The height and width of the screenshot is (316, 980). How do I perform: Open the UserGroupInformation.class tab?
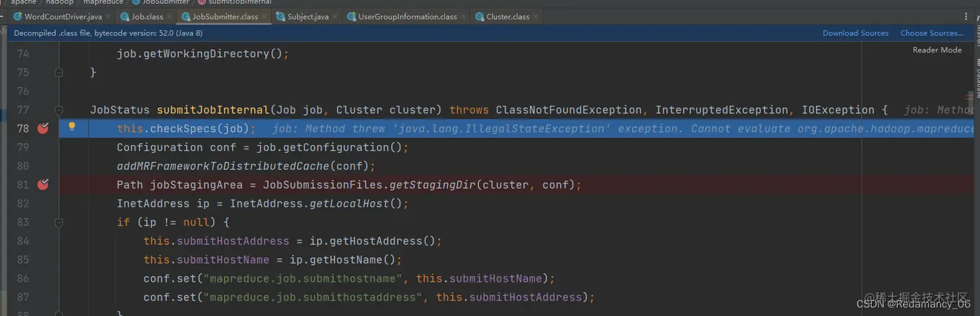click(x=407, y=17)
